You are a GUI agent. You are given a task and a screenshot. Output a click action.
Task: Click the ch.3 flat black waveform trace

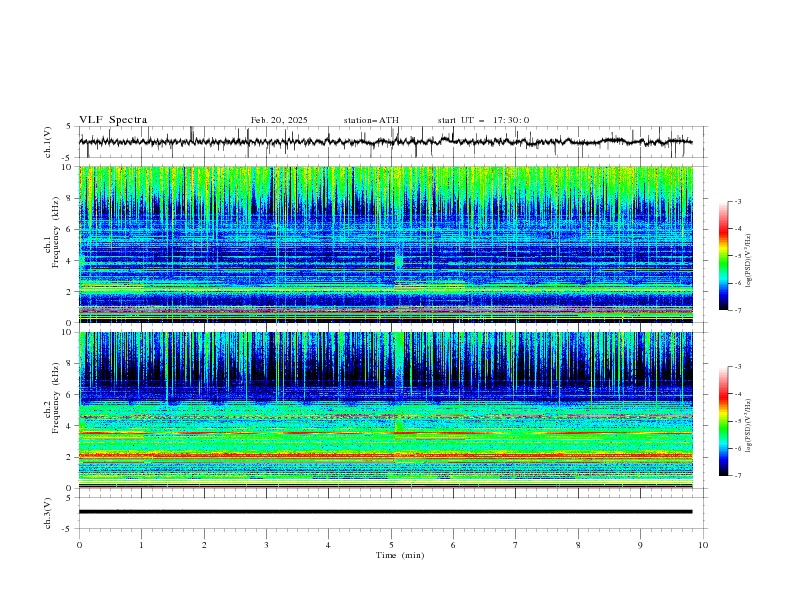click(385, 512)
